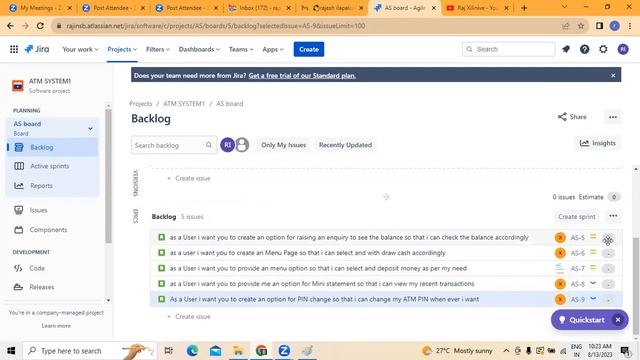Expand the EPICS side panel
This screenshot has height=360, width=640.
136,216
